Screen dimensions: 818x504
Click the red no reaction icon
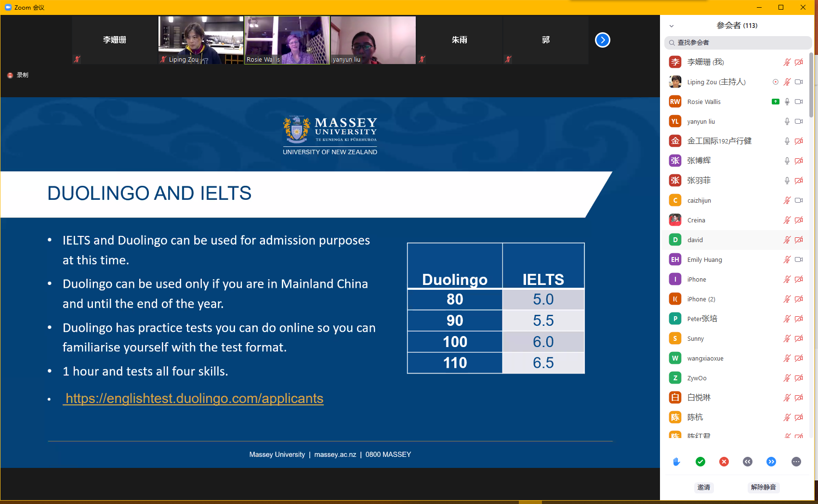click(x=724, y=462)
